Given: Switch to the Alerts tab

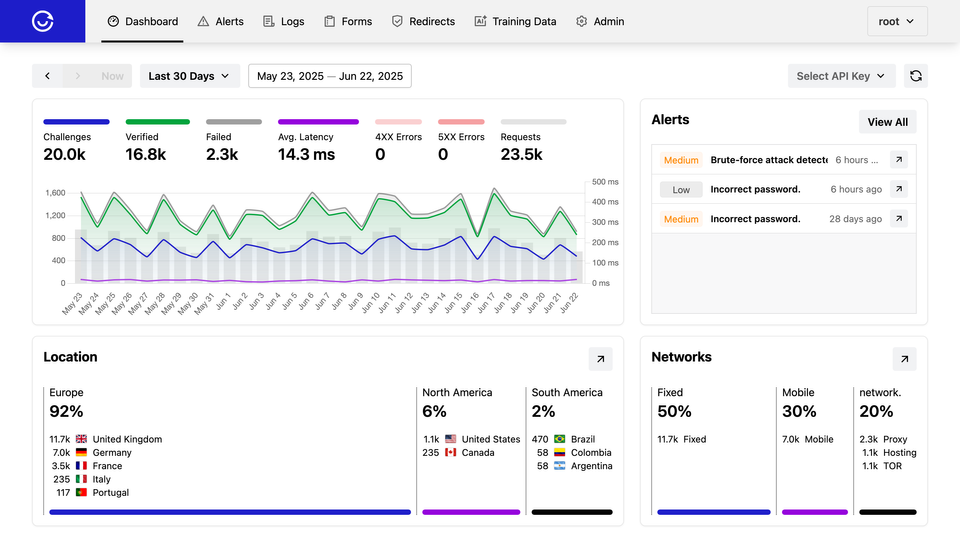Looking at the screenshot, I should point(220,21).
